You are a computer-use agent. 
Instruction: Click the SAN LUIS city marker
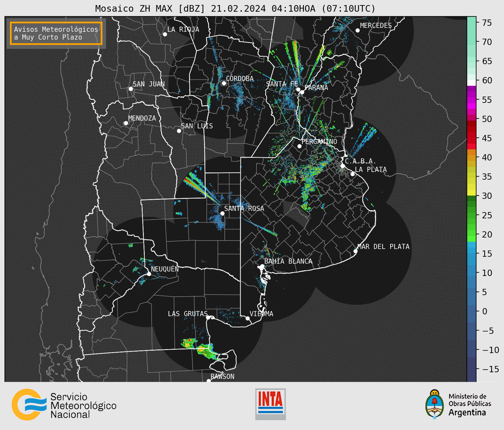179,131
